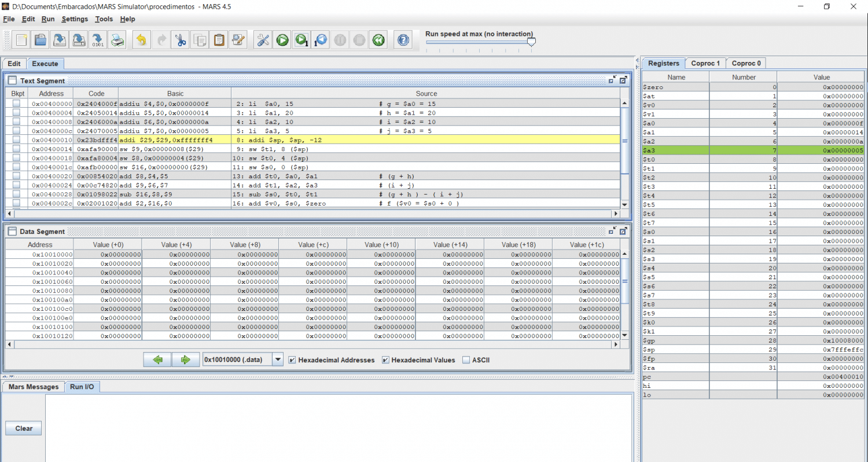Set breakpoint at address 0x0040002c

coord(16,203)
